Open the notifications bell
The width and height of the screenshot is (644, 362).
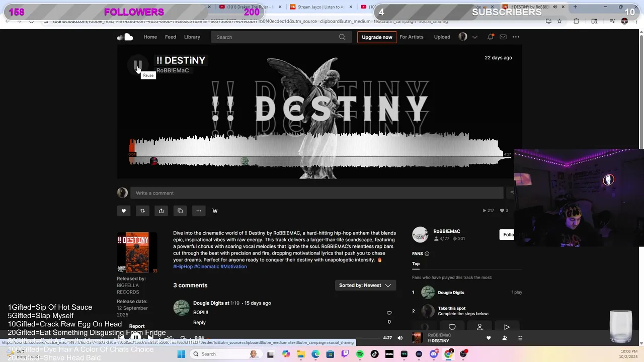click(490, 37)
